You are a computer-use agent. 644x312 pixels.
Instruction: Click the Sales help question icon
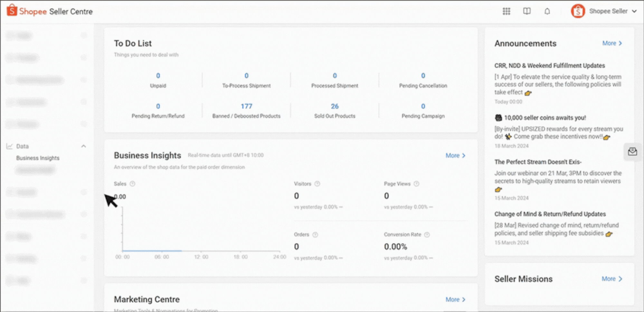[132, 184]
